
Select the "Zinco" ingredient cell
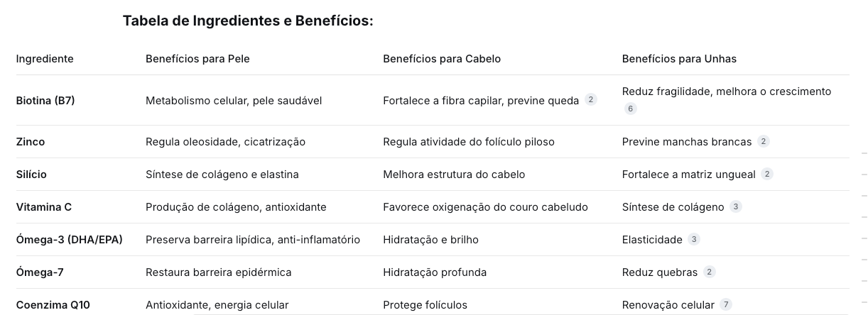31,142
